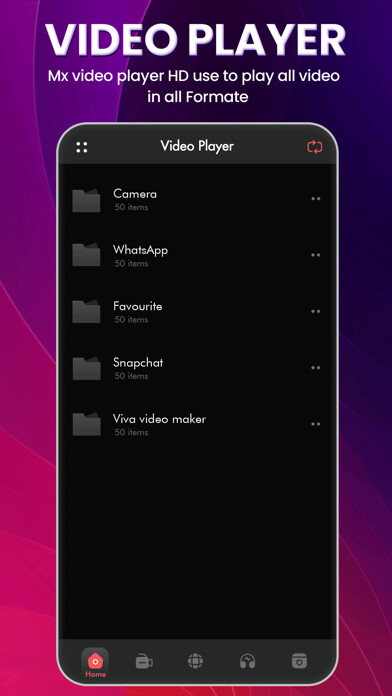Image resolution: width=392 pixels, height=696 pixels.
Task: Click '50 items' under Camera
Action: point(131,207)
